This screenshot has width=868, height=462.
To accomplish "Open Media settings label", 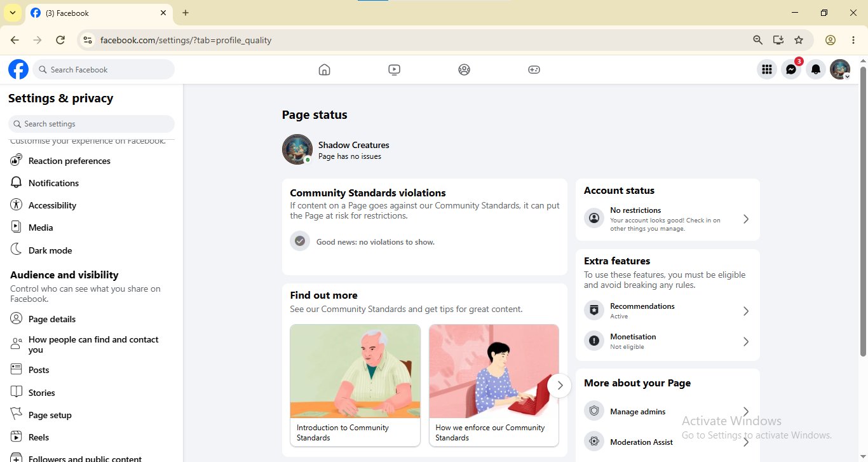I will pos(41,228).
